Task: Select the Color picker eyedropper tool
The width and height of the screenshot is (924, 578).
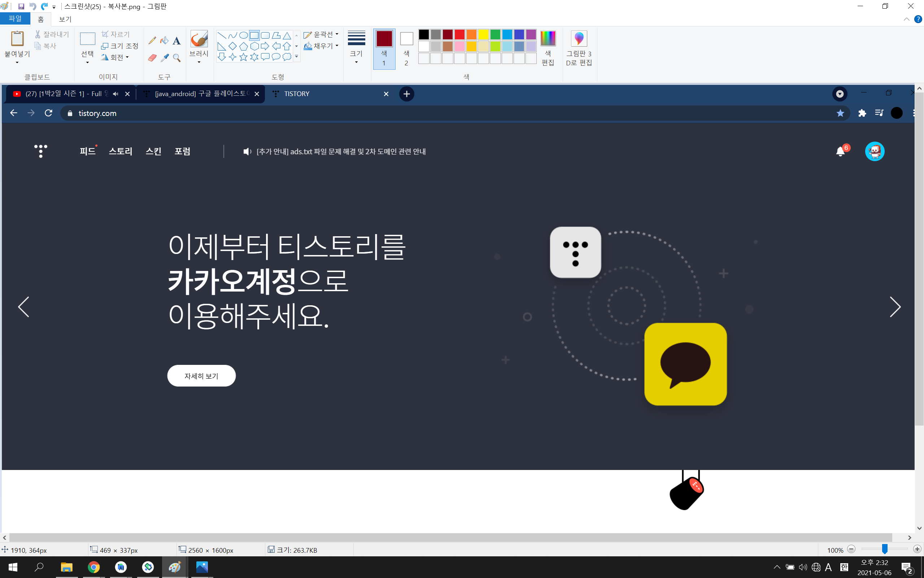Action: tap(165, 58)
